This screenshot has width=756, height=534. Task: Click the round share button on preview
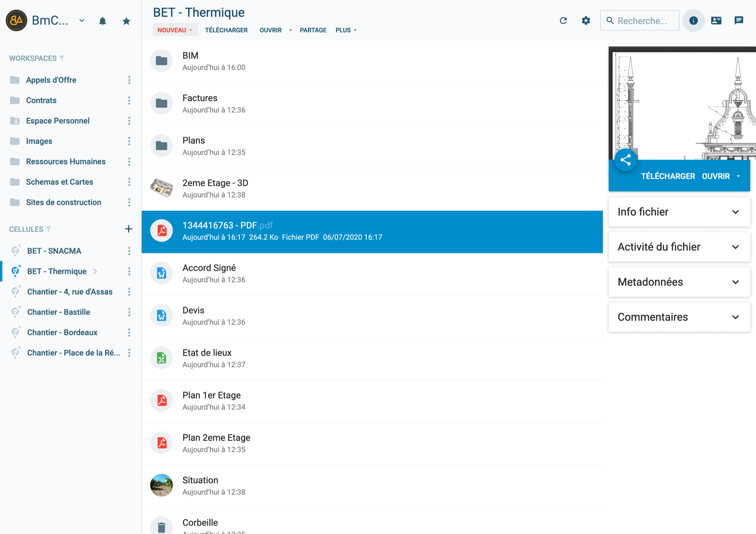click(x=625, y=160)
